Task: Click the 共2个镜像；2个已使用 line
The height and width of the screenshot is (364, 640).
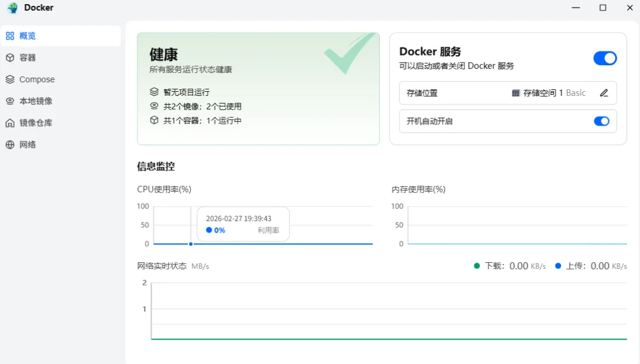Action: point(203,107)
